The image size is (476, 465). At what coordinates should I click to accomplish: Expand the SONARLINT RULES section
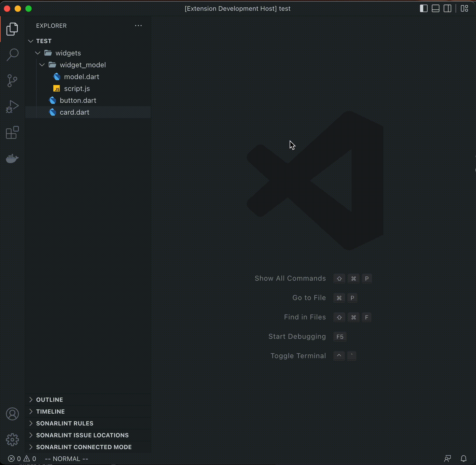[31, 423]
